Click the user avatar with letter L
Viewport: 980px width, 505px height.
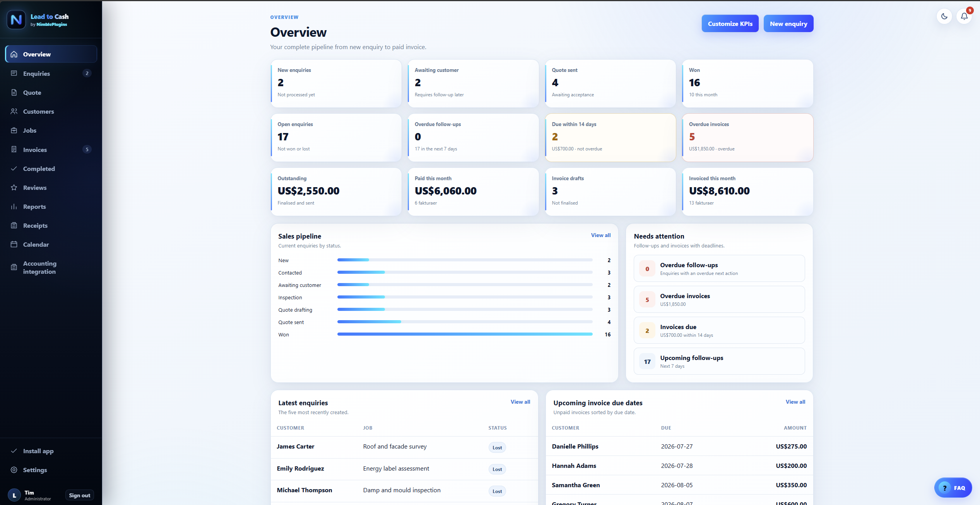point(14,495)
